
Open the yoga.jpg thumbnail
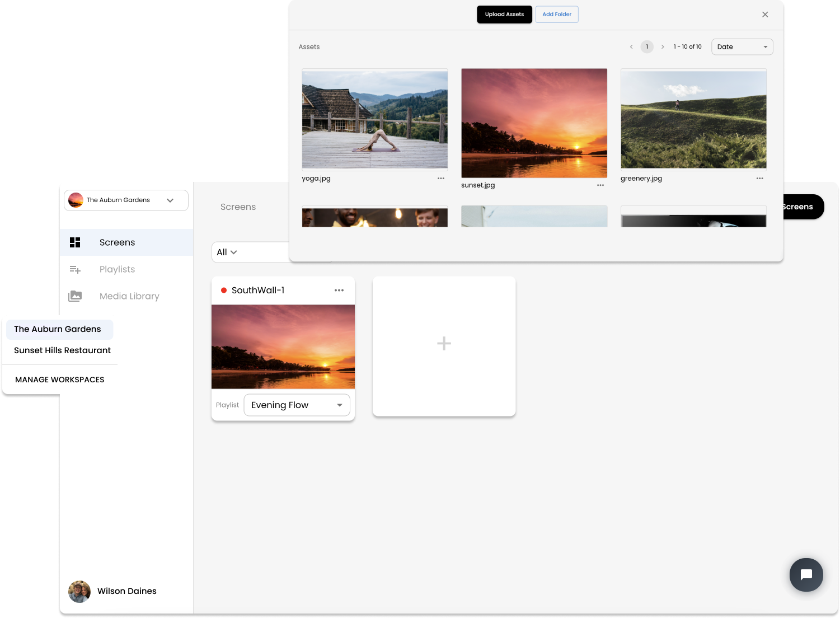tap(375, 119)
